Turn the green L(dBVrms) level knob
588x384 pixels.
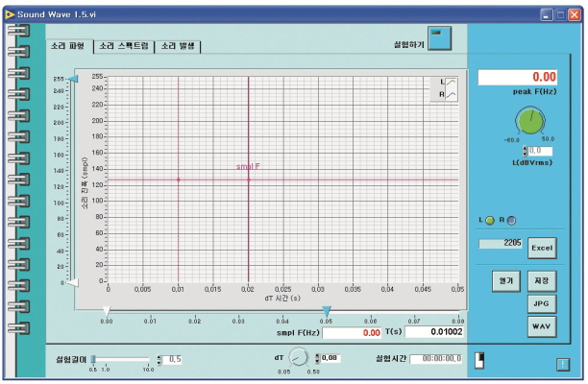click(528, 121)
